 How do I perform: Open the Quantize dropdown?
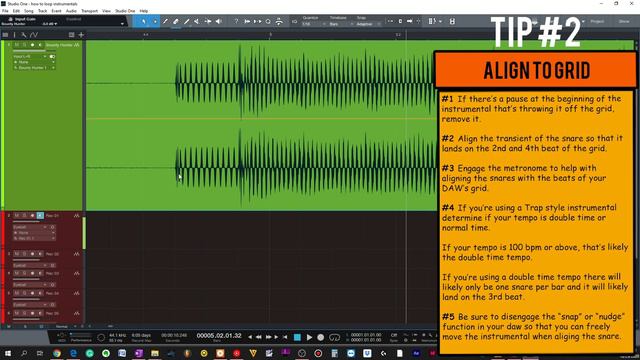point(313,24)
